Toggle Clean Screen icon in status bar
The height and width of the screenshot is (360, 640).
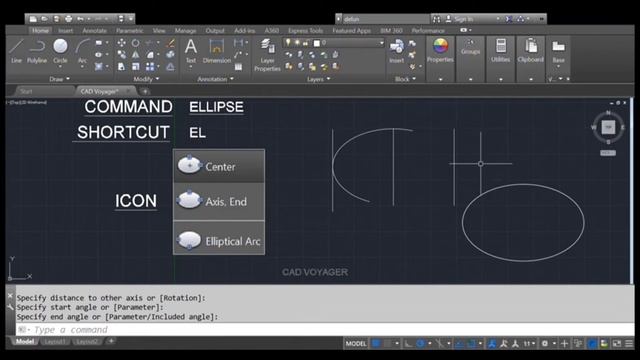click(x=617, y=344)
